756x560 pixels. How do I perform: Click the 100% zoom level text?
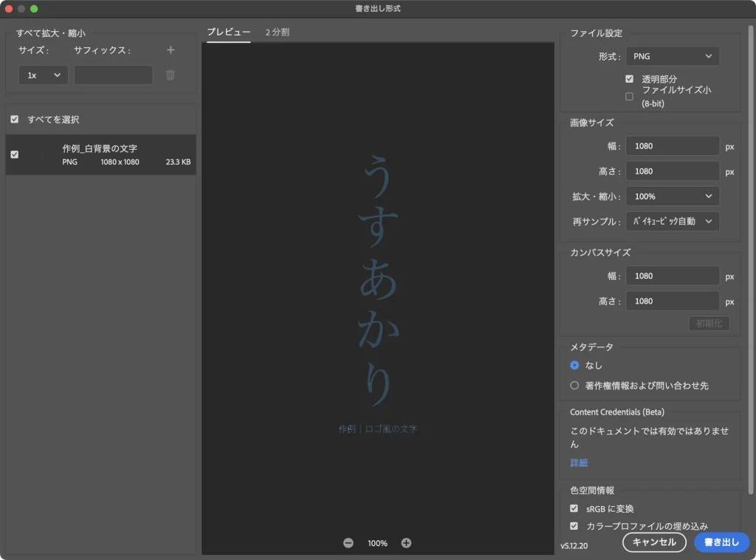(x=377, y=543)
